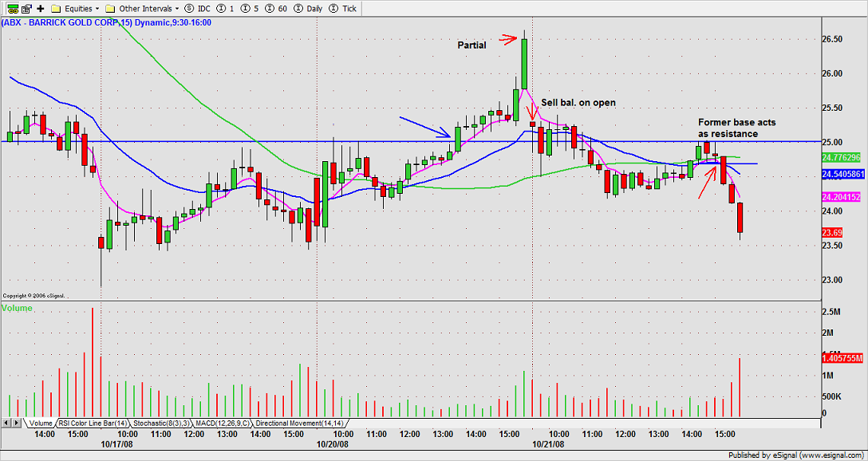Click the last red candle near 23.69
Screen dimensions: 868x461
(740, 218)
